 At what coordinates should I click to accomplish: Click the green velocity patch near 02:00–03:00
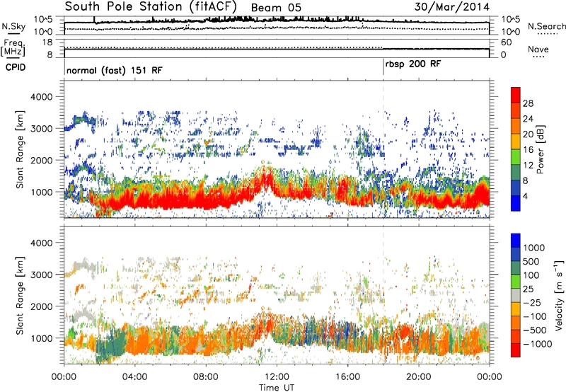click(x=111, y=345)
